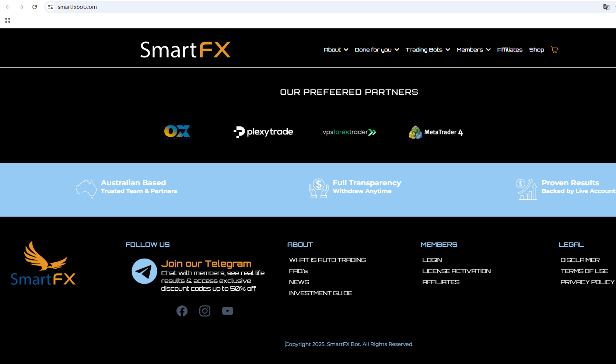
Task: Click the 'ABOUT' footer heading
Action: [x=300, y=245]
